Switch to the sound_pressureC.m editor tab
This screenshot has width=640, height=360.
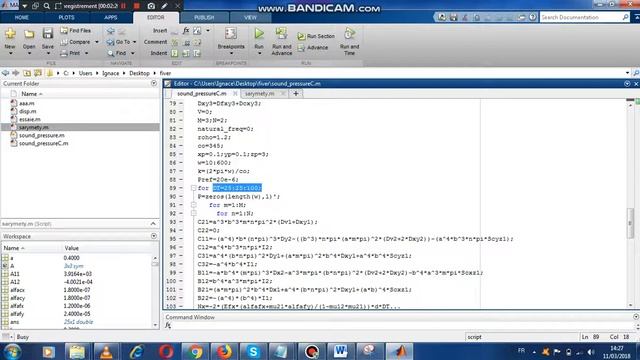click(x=202, y=93)
